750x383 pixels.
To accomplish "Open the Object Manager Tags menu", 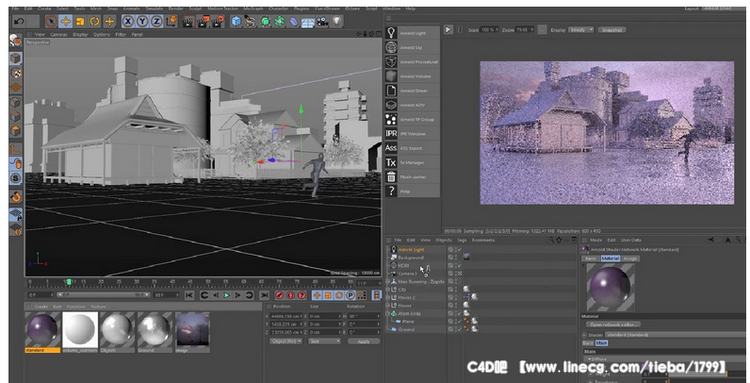I will [x=462, y=240].
